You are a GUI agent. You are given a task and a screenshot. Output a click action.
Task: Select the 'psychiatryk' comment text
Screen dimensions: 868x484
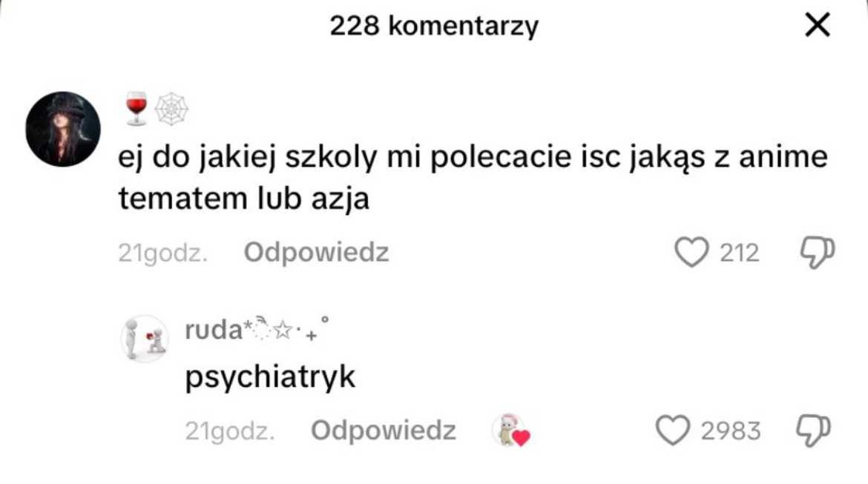point(270,377)
